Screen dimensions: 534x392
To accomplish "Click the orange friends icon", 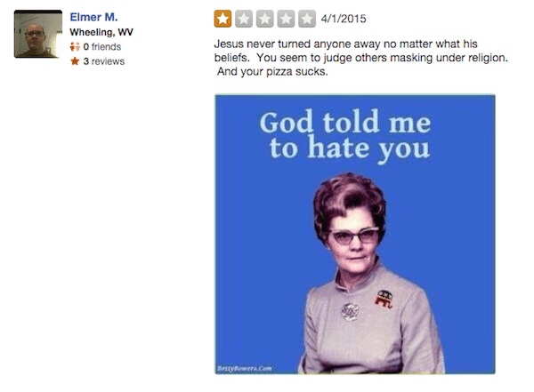I will (x=74, y=47).
